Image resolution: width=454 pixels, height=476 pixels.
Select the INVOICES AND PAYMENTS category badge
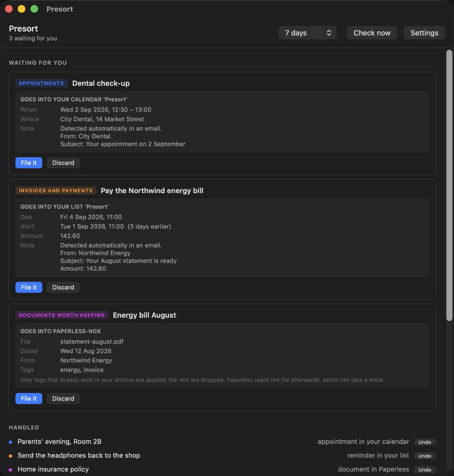tap(56, 191)
